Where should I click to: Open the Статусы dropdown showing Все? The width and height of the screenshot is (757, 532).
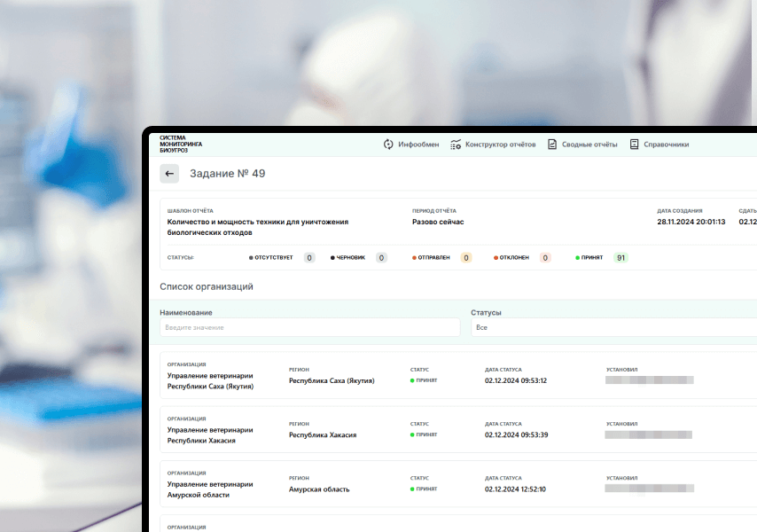point(613,327)
